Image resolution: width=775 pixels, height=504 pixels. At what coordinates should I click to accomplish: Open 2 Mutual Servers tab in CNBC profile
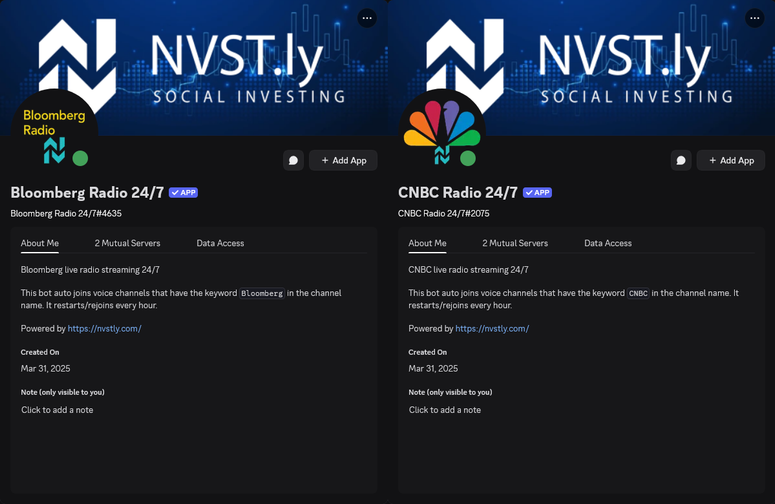(x=515, y=243)
